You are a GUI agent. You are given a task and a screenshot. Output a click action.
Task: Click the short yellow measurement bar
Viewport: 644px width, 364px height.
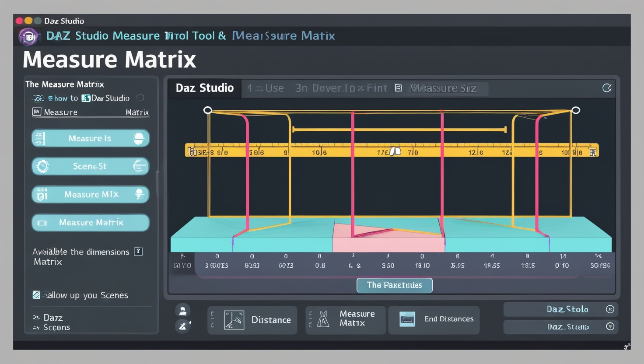(399, 129)
